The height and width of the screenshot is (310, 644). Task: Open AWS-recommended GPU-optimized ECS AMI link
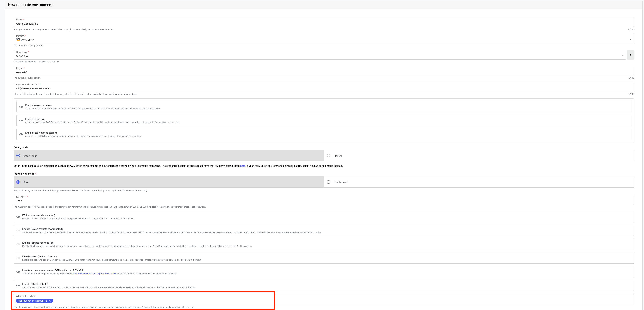tap(94, 274)
